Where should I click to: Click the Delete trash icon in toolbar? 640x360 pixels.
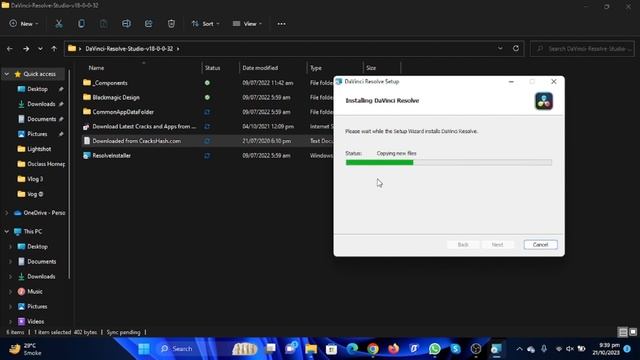(x=171, y=24)
